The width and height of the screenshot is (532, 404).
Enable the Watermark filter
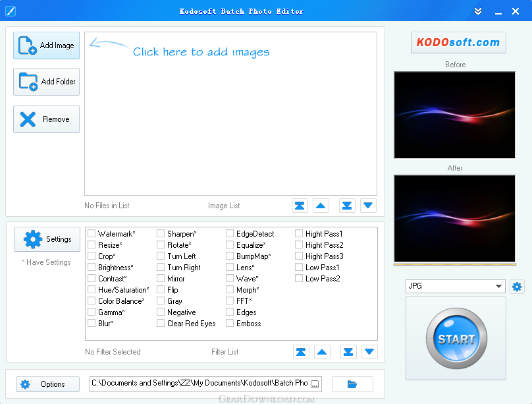click(92, 233)
